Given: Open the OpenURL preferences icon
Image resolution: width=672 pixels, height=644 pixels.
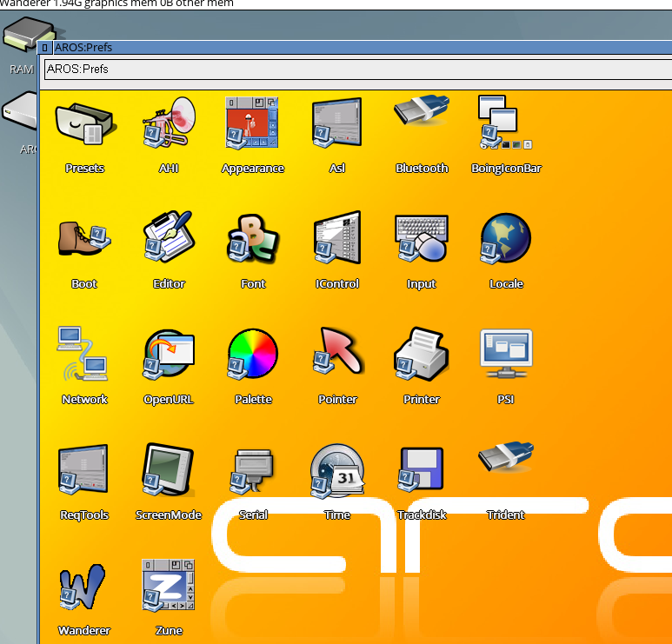Looking at the screenshot, I should point(169,354).
